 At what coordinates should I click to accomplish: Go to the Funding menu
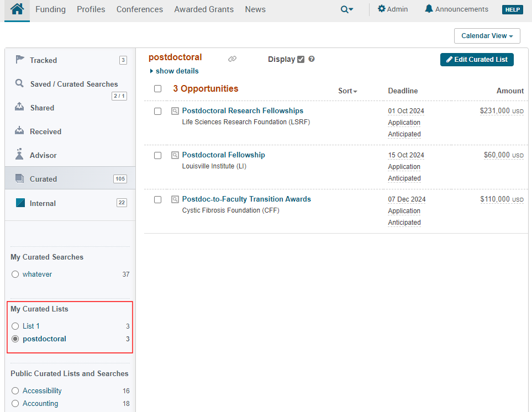[50, 9]
